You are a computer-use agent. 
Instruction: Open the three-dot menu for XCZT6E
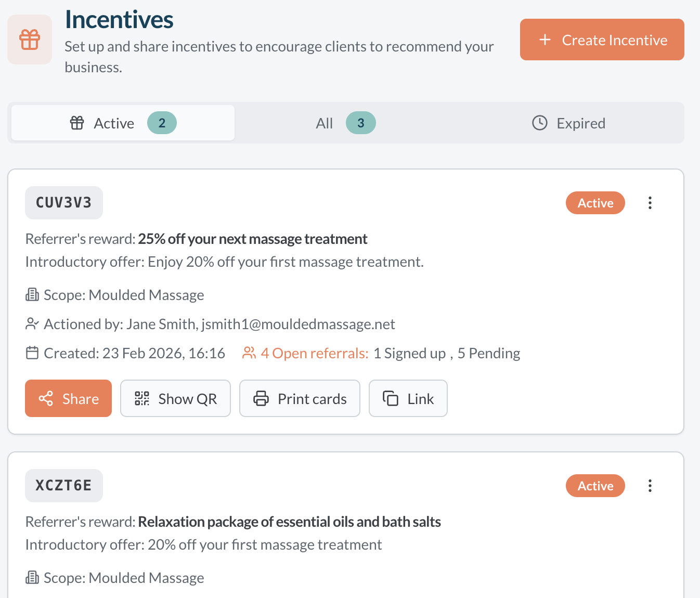pyautogui.click(x=650, y=485)
